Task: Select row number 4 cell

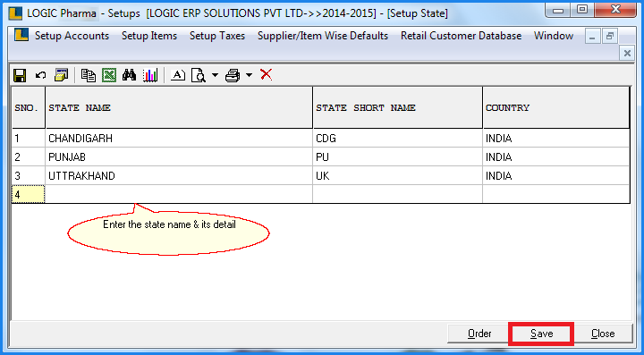Action: point(29,194)
